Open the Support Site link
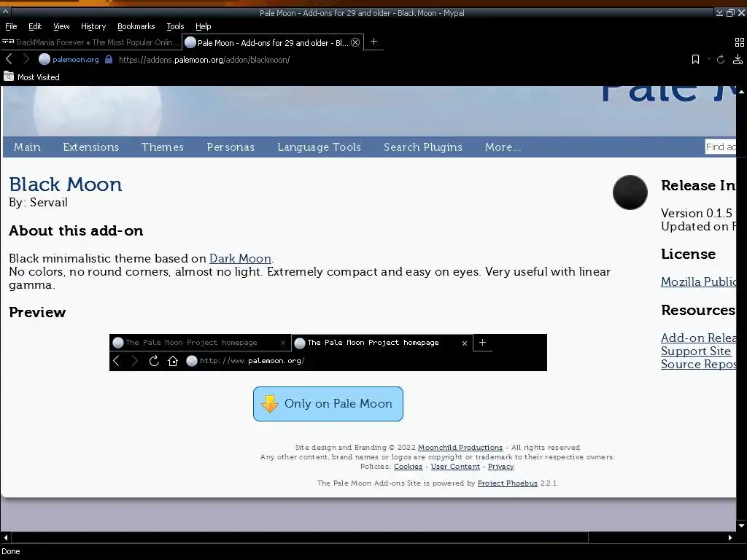 (695, 351)
